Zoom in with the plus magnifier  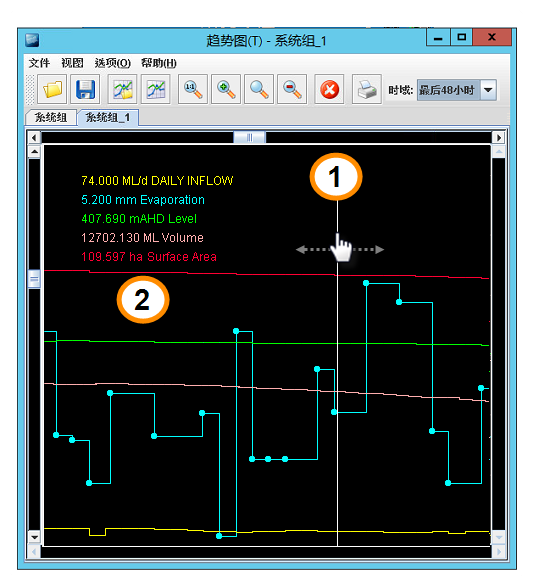click(226, 89)
